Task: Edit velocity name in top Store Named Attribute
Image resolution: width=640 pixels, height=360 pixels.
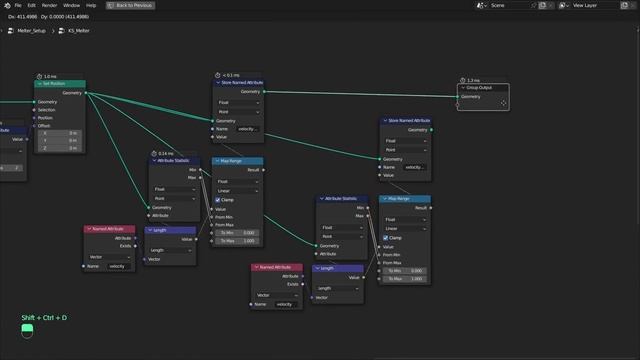Action: (x=248, y=129)
